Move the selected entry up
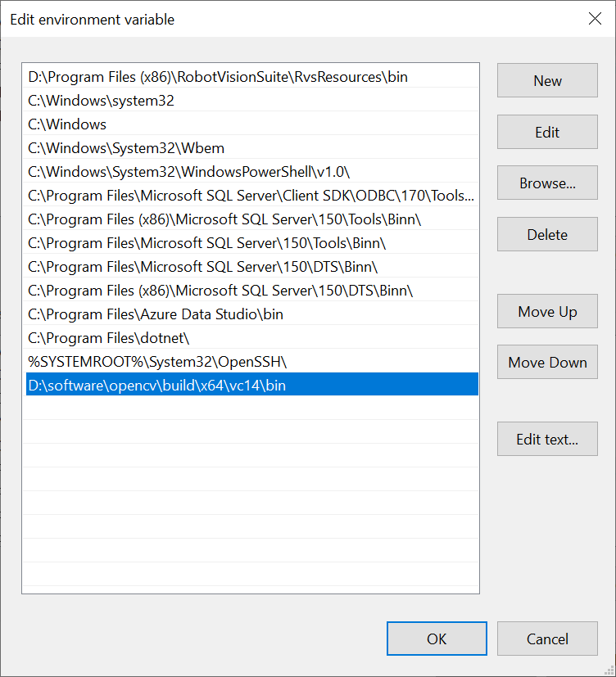 click(547, 311)
